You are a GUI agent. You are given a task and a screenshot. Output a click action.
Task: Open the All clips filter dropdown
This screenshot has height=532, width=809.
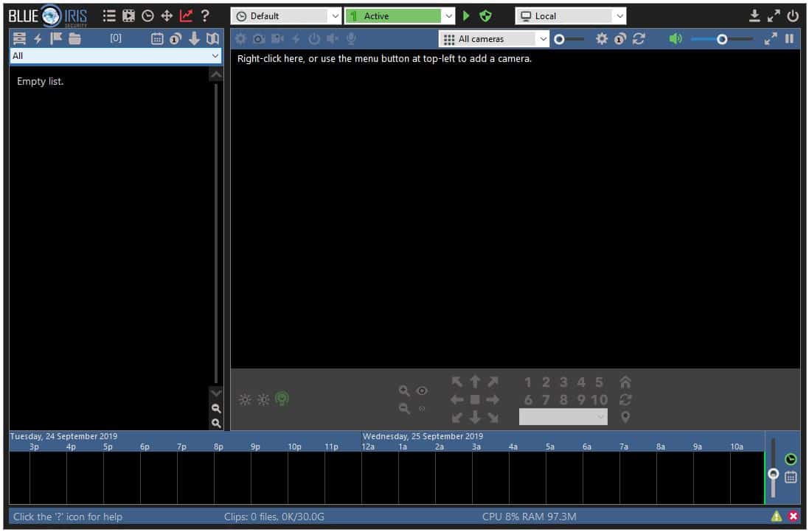[116, 56]
